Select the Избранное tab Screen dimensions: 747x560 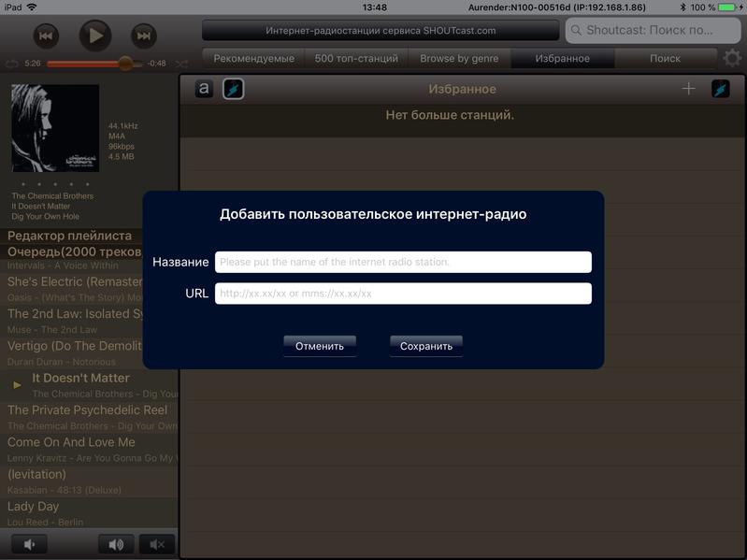coord(562,59)
